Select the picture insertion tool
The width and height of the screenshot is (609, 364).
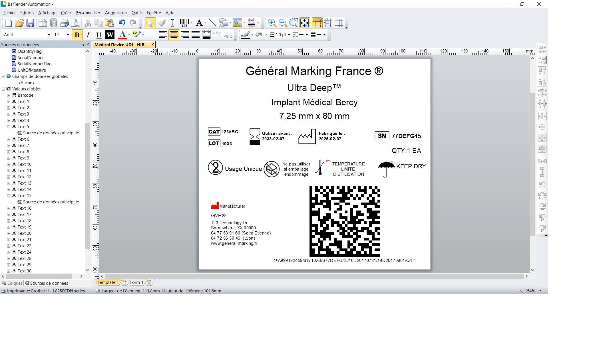237,23
